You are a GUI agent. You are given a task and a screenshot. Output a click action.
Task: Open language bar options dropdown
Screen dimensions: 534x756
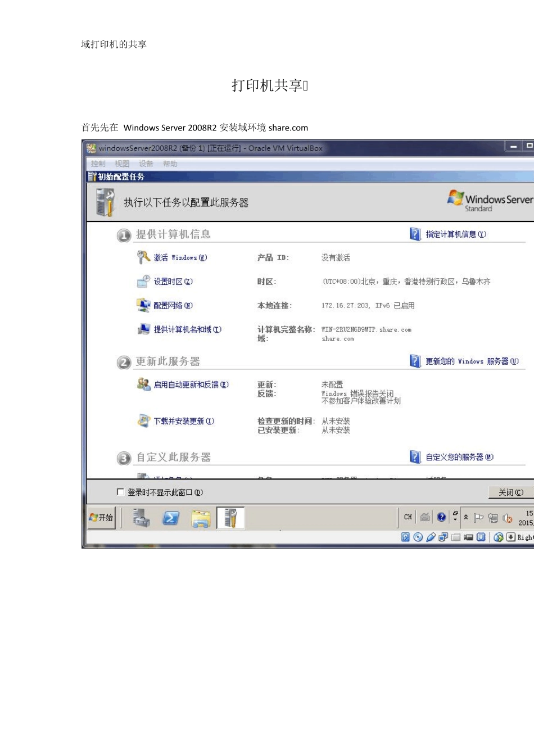(455, 520)
